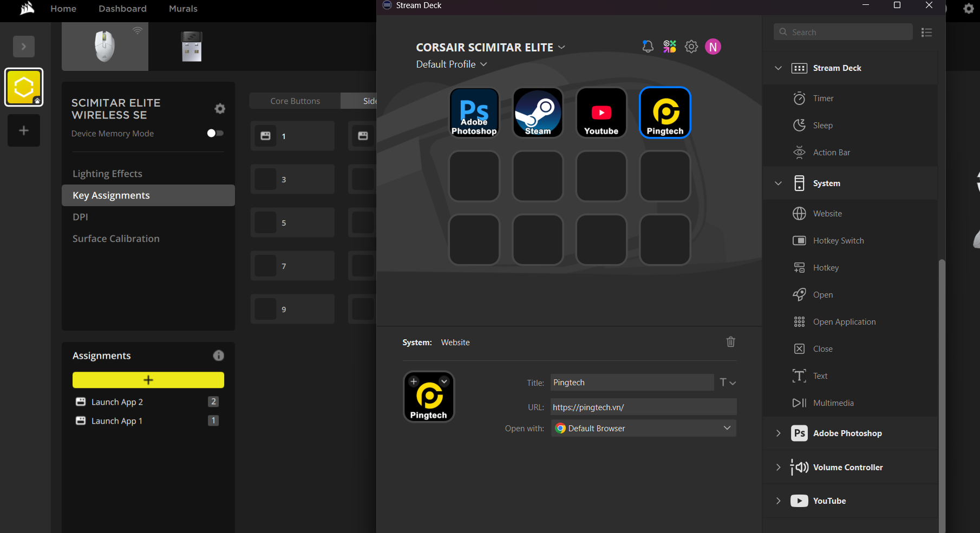Expand the Adobe Photoshop category
Viewport: 980px width, 533px height.
tap(778, 433)
